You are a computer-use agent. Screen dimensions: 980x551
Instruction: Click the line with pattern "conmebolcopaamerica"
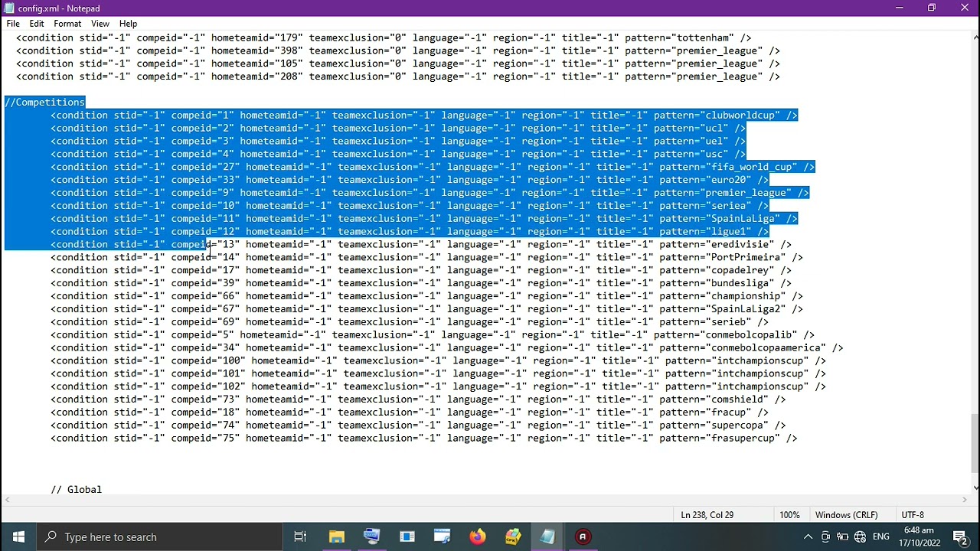(x=447, y=347)
